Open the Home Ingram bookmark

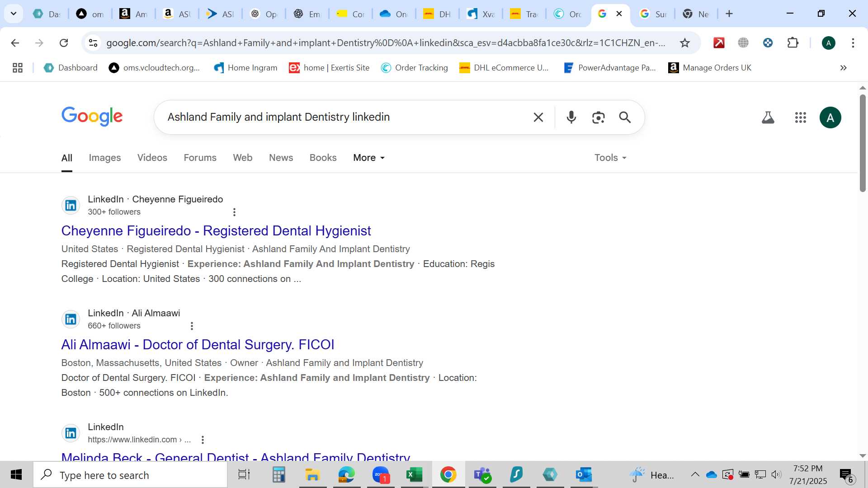(x=245, y=68)
